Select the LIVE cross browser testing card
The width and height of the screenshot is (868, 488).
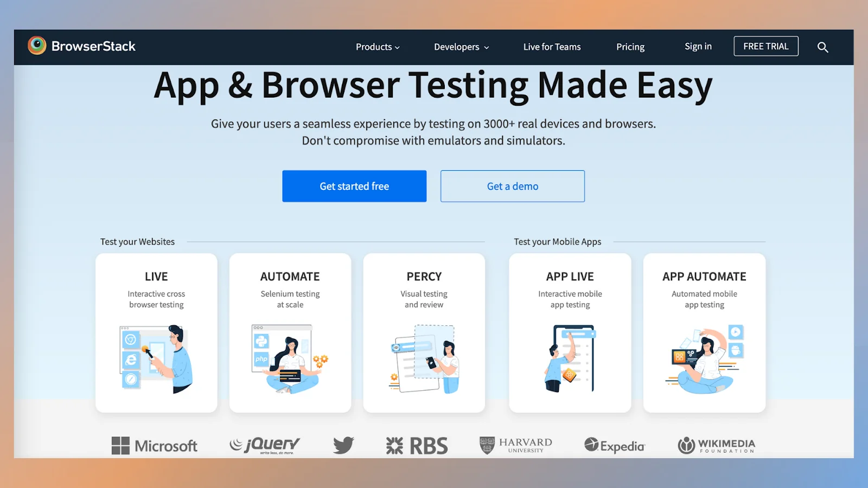pyautogui.click(x=156, y=332)
